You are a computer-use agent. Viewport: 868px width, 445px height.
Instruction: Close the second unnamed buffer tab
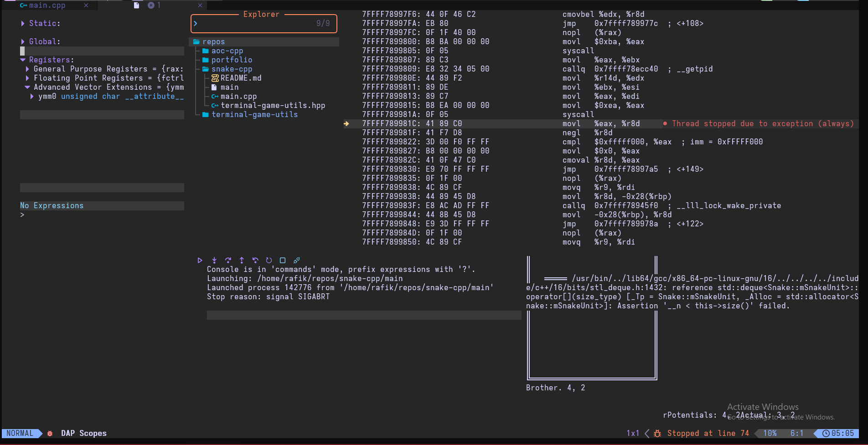coord(200,5)
